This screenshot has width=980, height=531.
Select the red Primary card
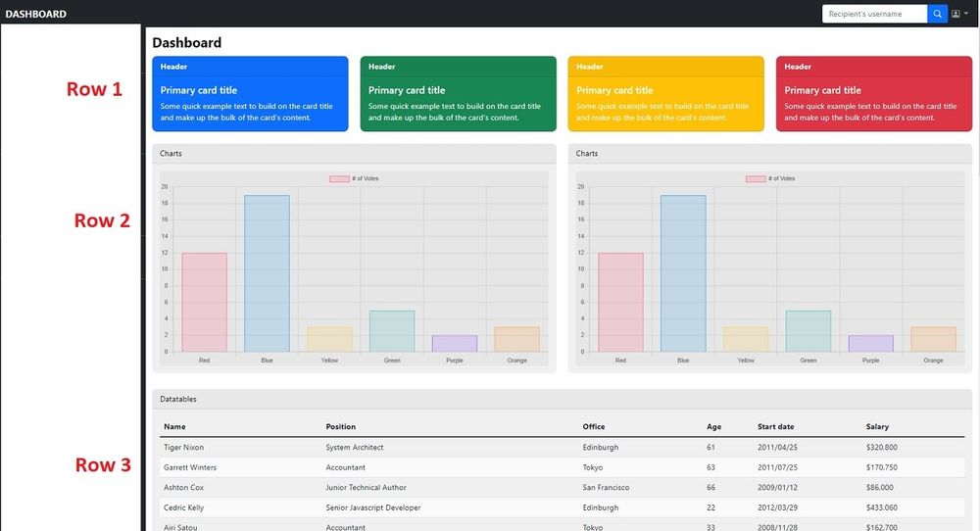[x=873, y=94]
